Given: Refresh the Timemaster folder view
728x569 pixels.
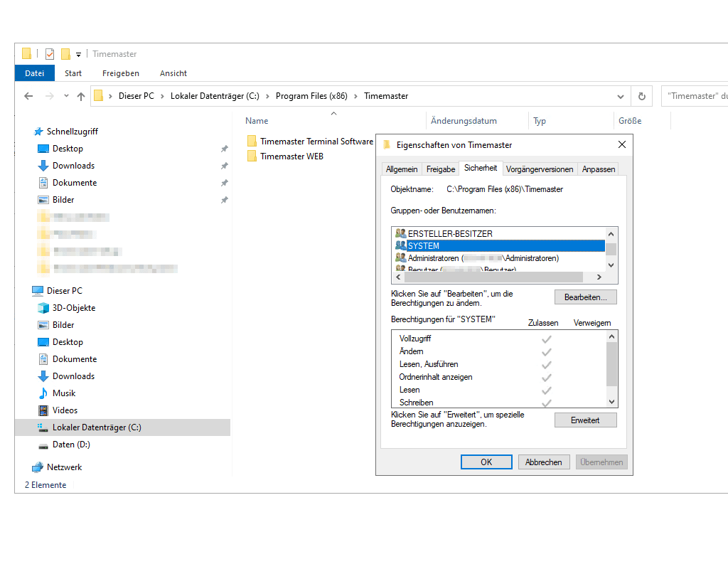Looking at the screenshot, I should (641, 96).
